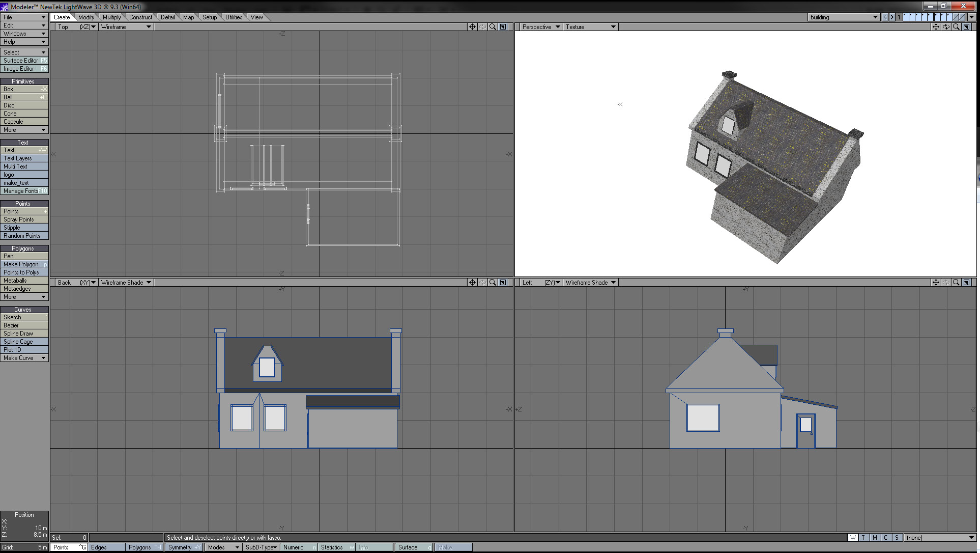Switch to Points selection mode
The width and height of the screenshot is (980, 553).
coord(69,547)
